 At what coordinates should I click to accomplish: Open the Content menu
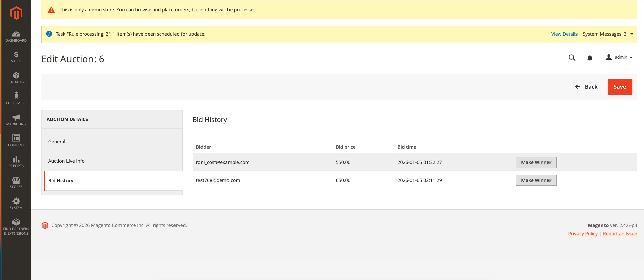pos(16,141)
